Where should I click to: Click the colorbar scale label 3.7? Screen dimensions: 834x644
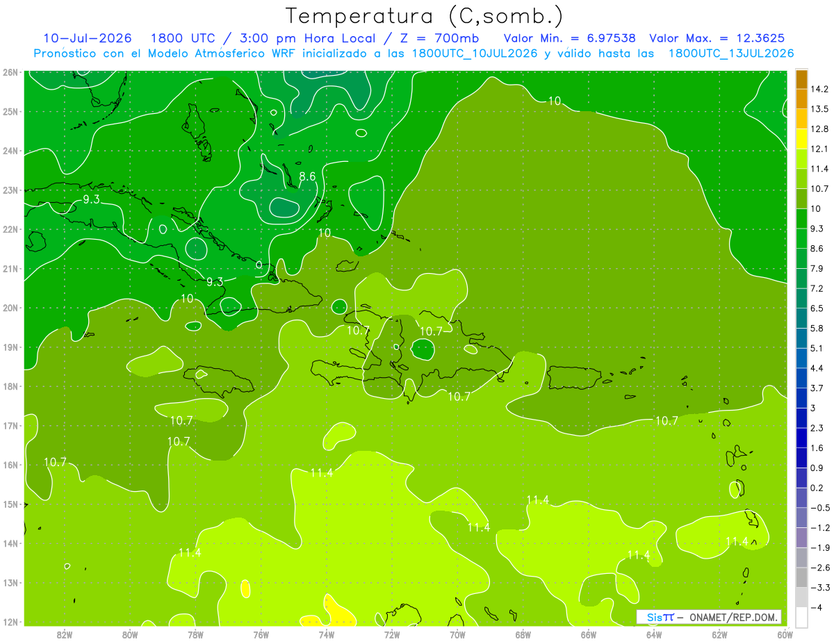click(x=819, y=388)
